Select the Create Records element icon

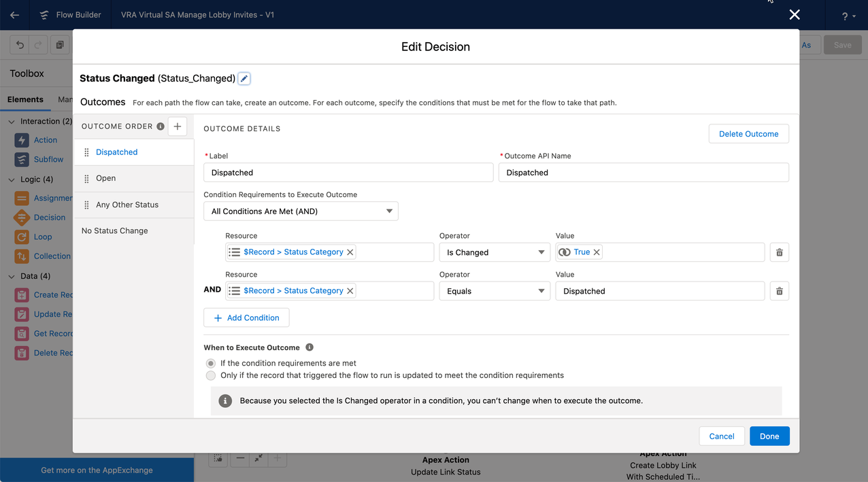[23, 294]
